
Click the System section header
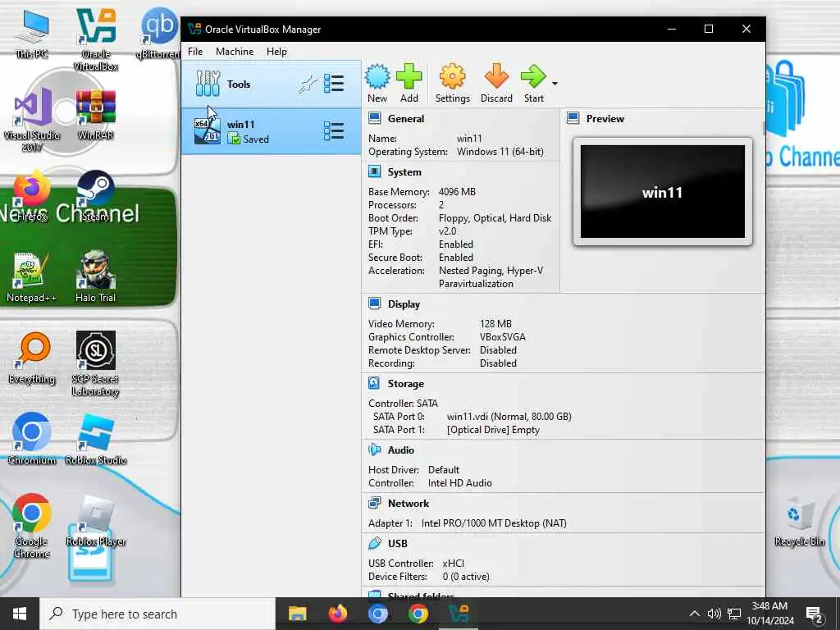click(404, 172)
